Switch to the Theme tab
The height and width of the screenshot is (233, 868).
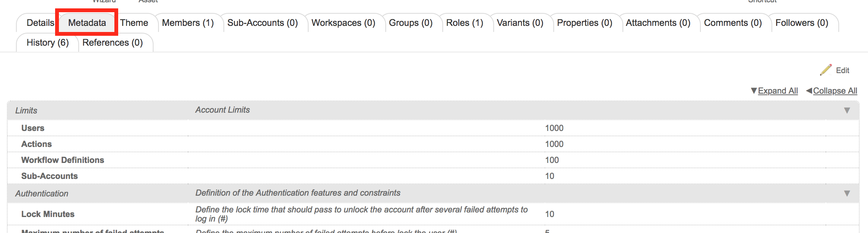pos(134,23)
